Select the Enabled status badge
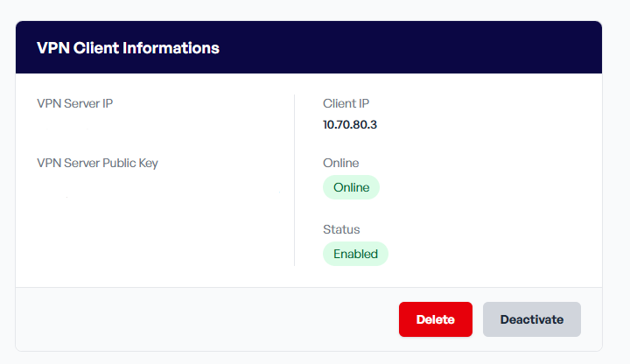Viewport: 630px width, 364px height. [355, 254]
